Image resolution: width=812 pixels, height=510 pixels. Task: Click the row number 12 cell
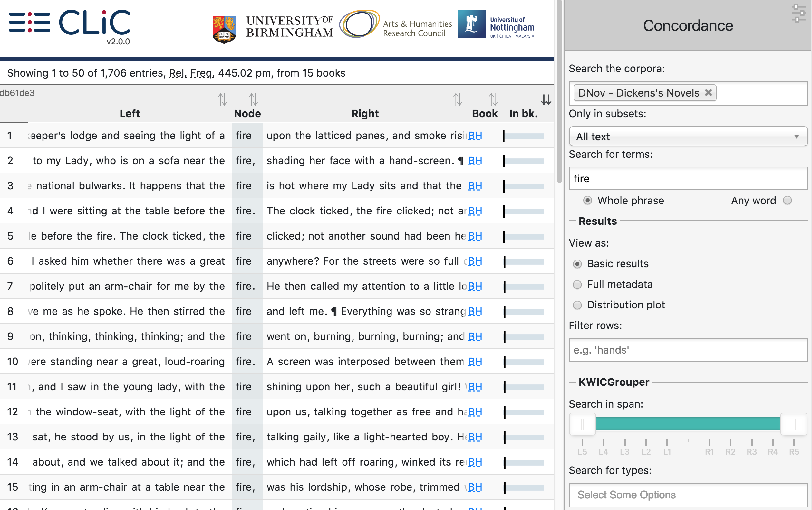point(13,411)
